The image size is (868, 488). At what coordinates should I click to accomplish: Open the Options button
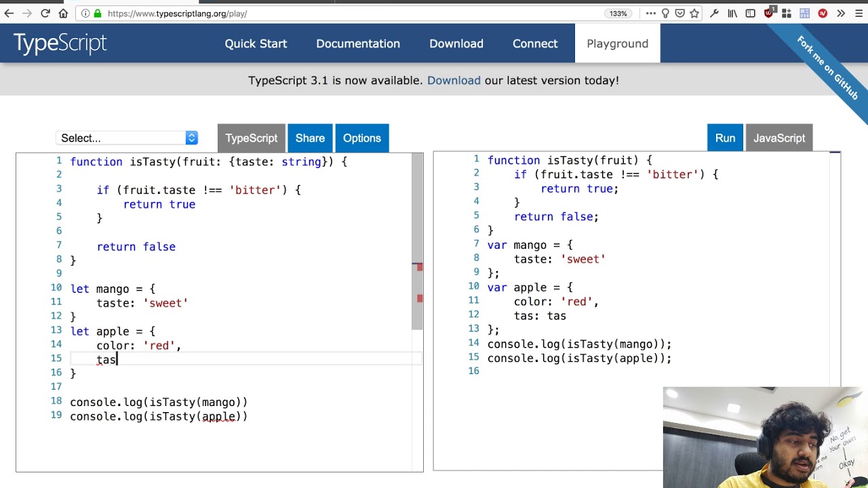[x=362, y=138]
